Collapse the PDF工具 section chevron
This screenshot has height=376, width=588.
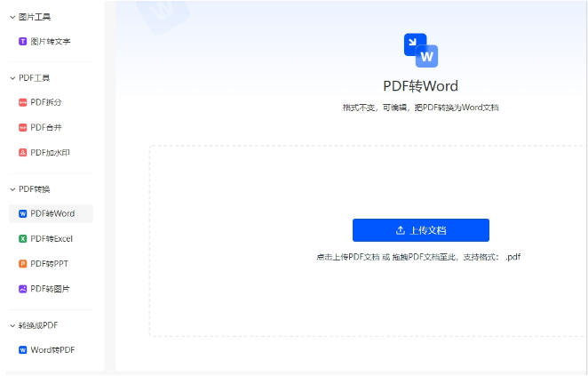(x=12, y=78)
